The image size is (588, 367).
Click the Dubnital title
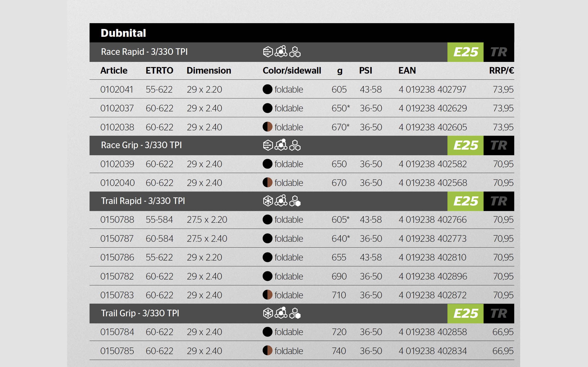123,33
